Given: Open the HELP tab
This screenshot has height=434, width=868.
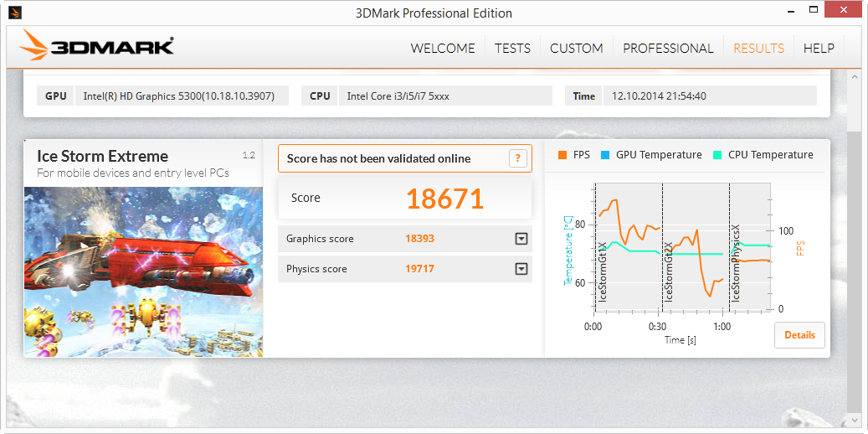Looking at the screenshot, I should point(819,49).
